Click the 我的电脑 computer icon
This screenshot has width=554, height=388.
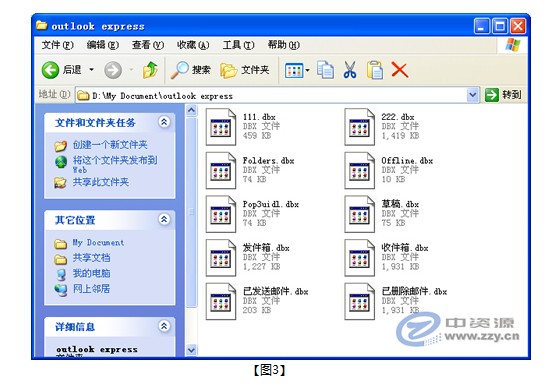pyautogui.click(x=61, y=274)
